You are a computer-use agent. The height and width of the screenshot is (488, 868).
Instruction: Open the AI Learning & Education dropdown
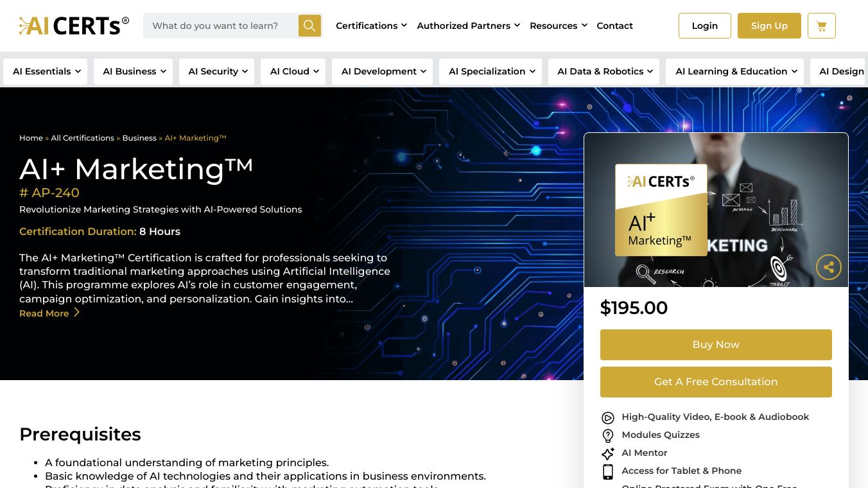coord(735,71)
